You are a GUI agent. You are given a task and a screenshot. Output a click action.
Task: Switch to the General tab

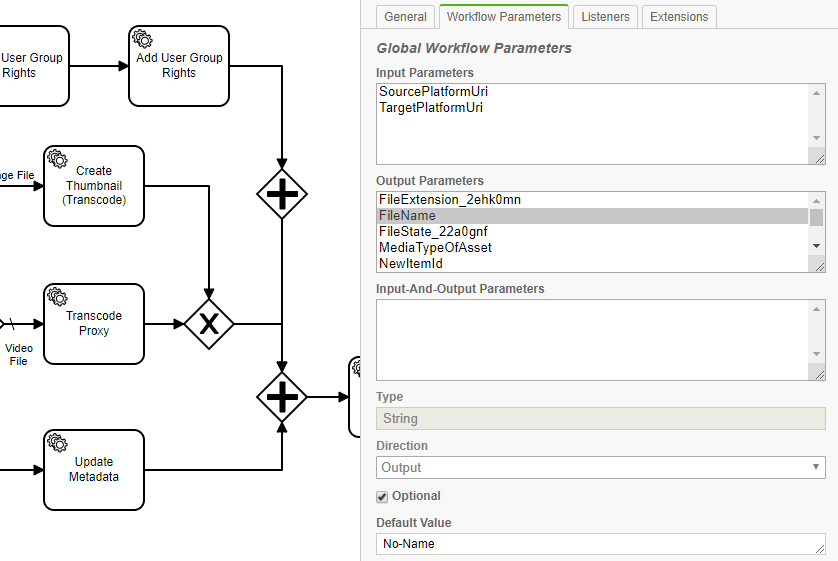pyautogui.click(x=405, y=17)
